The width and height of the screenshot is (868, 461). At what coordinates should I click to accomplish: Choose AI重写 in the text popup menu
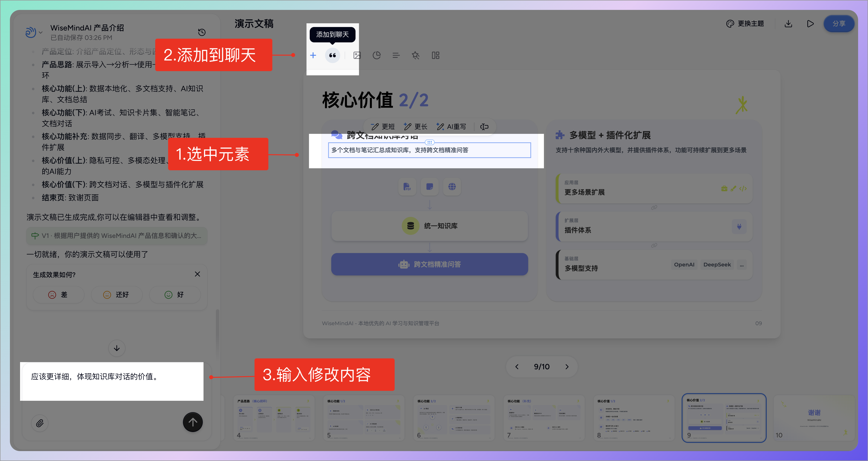tap(452, 127)
